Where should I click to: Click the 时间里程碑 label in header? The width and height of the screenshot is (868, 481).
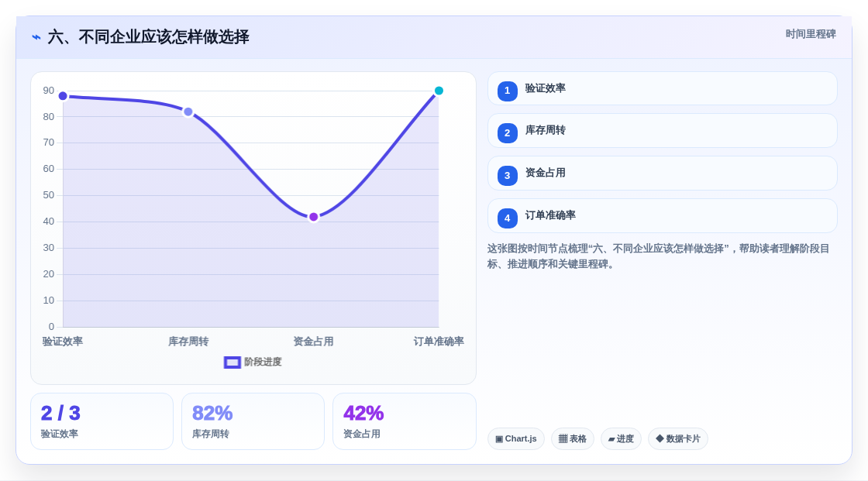tap(811, 34)
